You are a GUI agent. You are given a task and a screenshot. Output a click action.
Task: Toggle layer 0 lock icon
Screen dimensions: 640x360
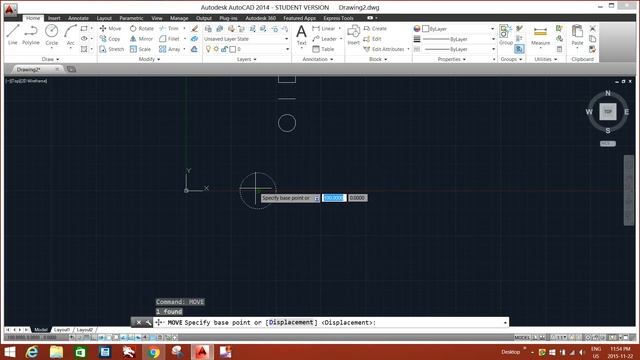point(224,49)
